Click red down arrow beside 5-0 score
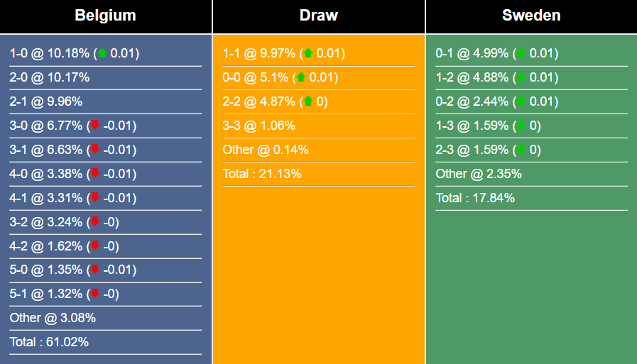 point(95,270)
